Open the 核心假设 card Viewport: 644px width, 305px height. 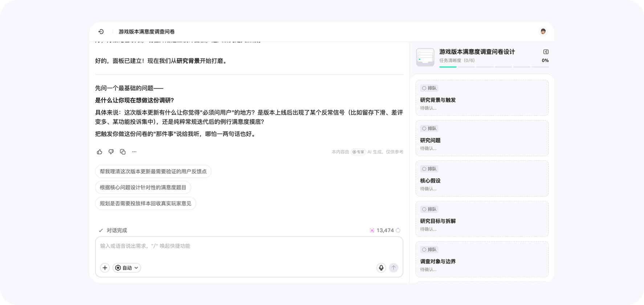pyautogui.click(x=482, y=179)
